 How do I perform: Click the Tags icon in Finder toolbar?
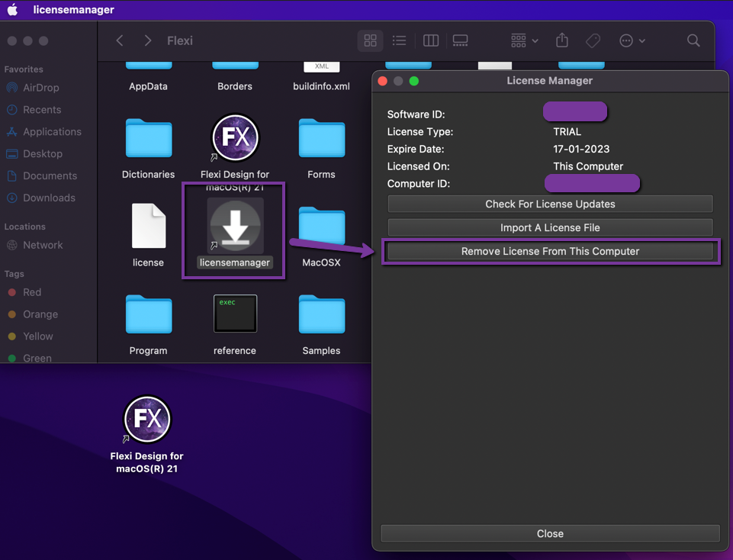click(x=593, y=40)
